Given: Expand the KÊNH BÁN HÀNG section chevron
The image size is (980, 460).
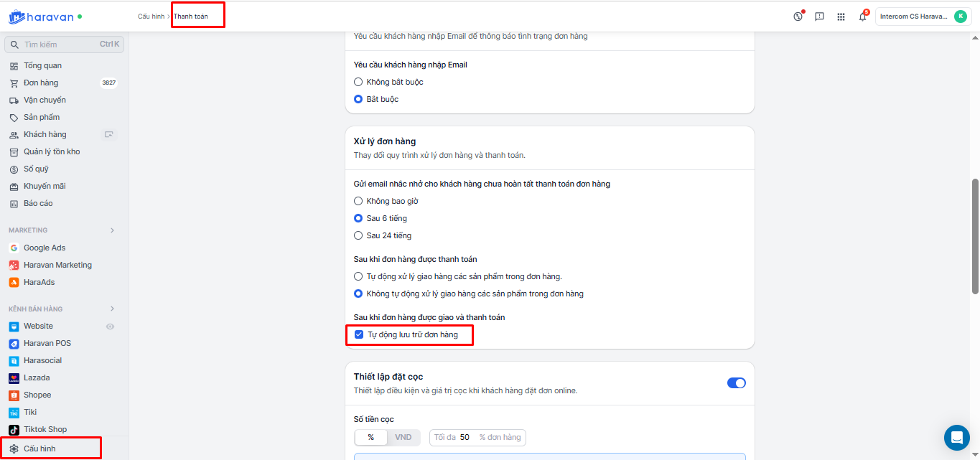Looking at the screenshot, I should tap(112, 309).
